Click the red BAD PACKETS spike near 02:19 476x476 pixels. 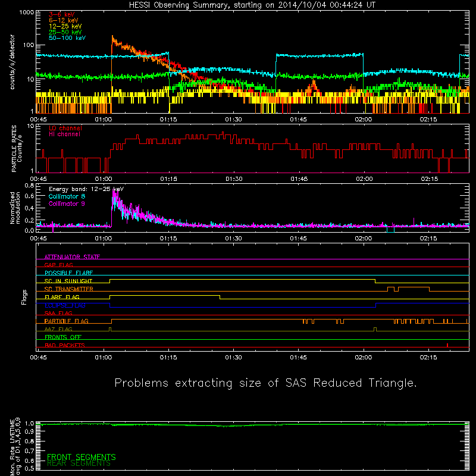click(x=447, y=345)
